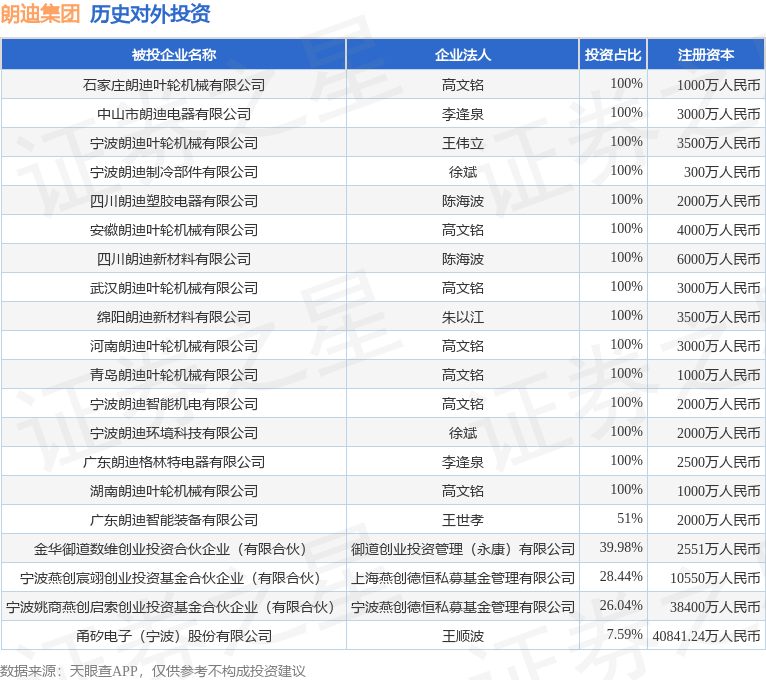Click 宁波朗迪制冷部件有限公司 row name
Viewport: 766px width, 680px height.
173,172
